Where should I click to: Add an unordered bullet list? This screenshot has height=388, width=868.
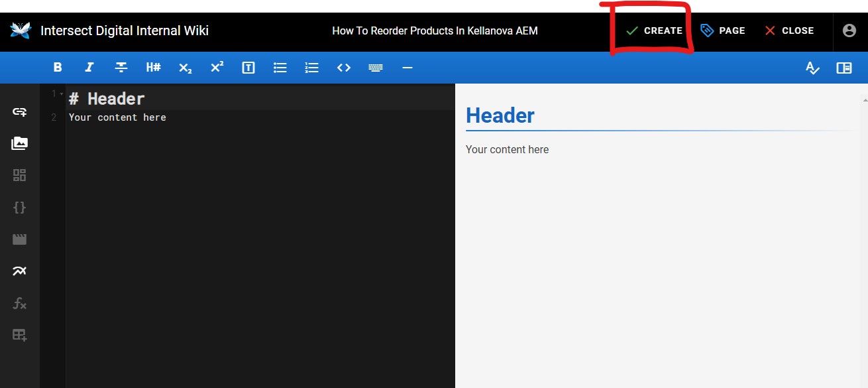(280, 68)
